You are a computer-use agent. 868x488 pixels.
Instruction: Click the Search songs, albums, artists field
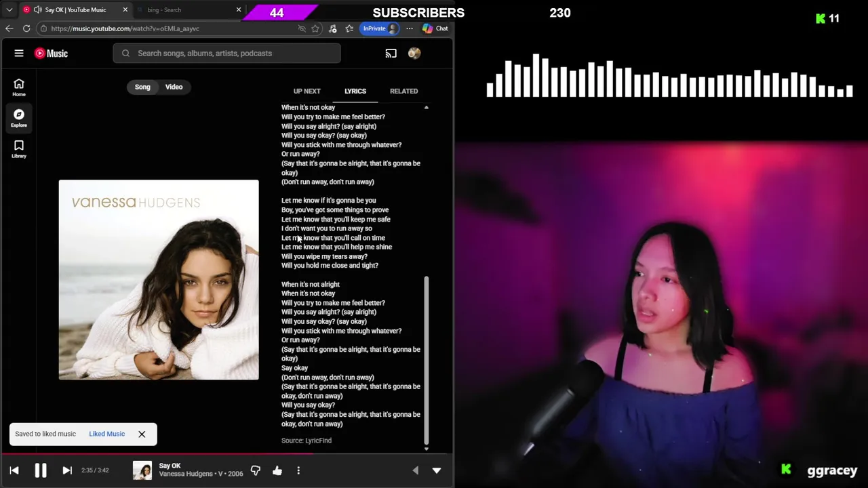pos(226,54)
